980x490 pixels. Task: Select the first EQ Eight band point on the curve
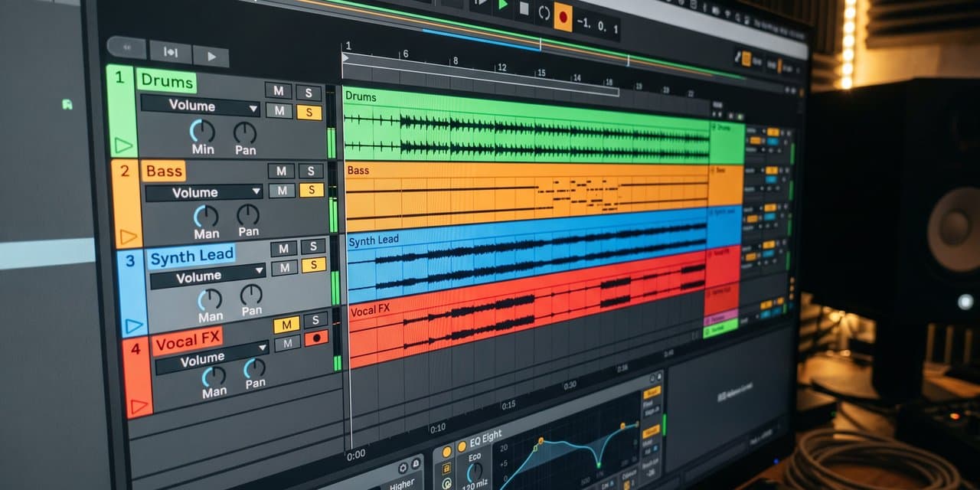541,441
